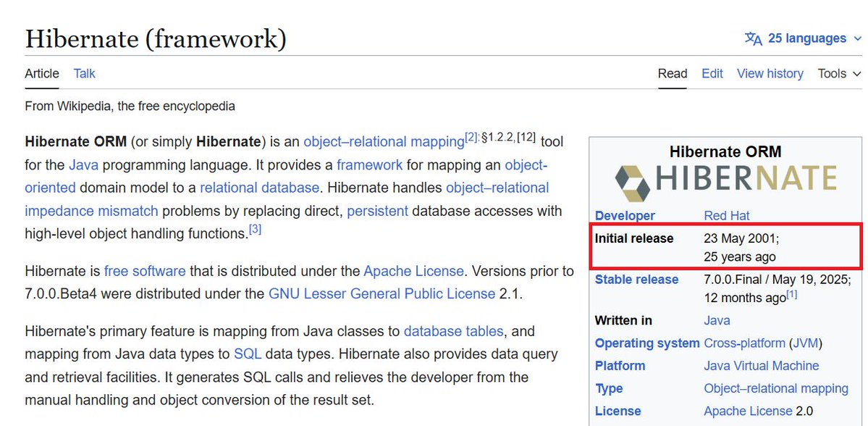Follow the JVM link
Image resolution: width=868 pixels, height=426 pixels.
[806, 343]
